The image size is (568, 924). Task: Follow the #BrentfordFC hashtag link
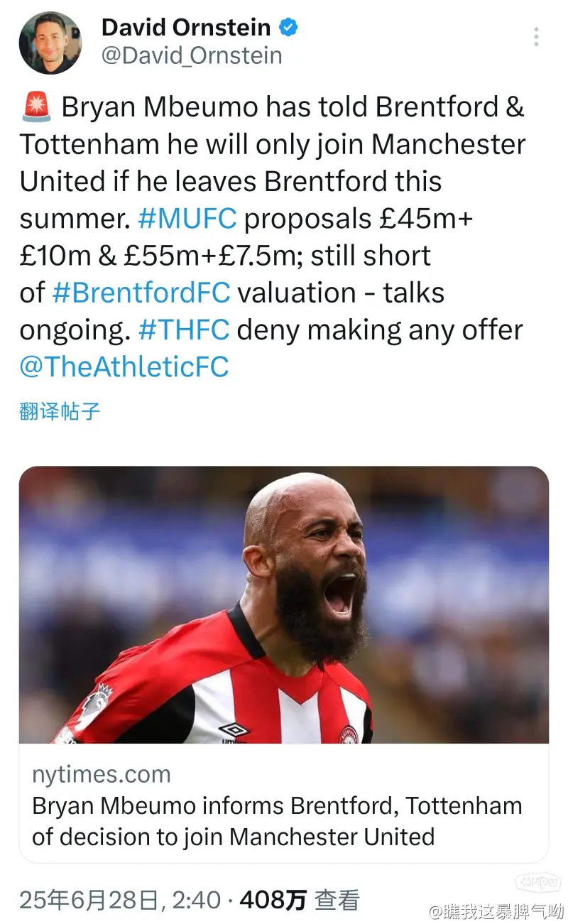[141, 293]
